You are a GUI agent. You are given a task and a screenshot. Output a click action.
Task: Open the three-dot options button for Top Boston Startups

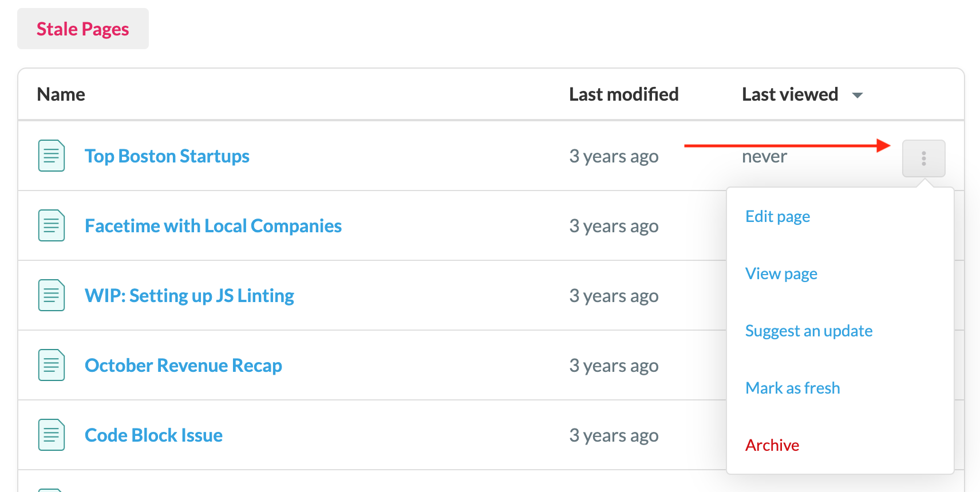[x=923, y=158]
